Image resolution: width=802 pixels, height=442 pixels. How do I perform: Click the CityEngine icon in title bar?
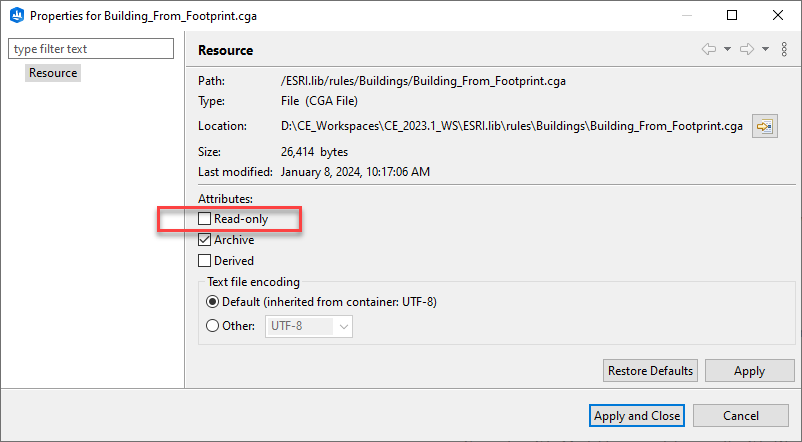click(x=15, y=16)
